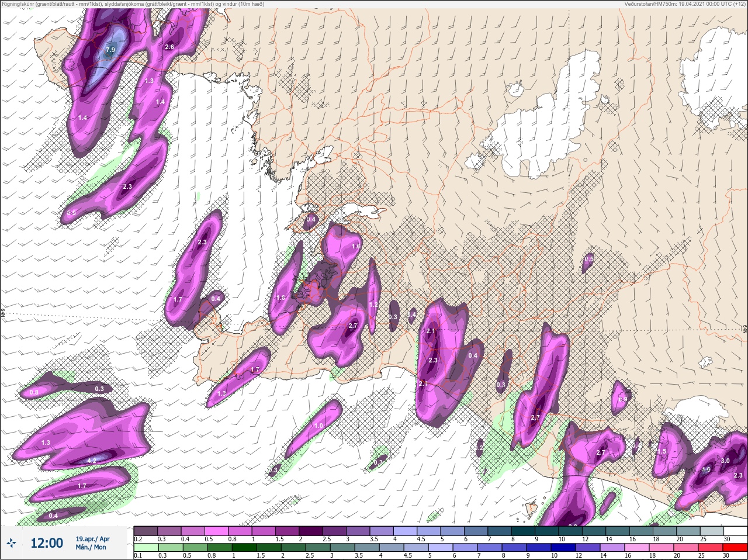Click upper legend white swatch between 25 and 30
The image size is (748, 560).
pos(736,531)
